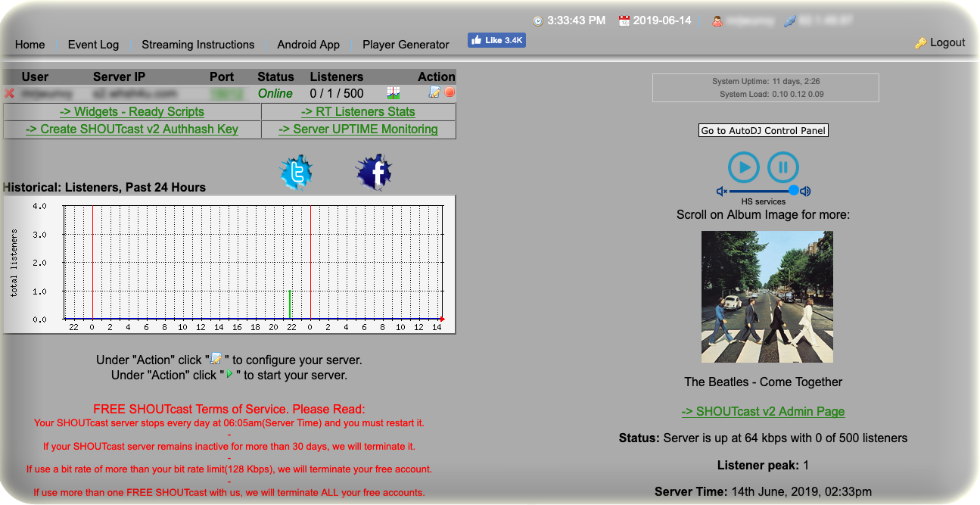Open Create SHOUTcast v2 Authhash Key link
The width and height of the screenshot is (980, 505).
point(132,129)
